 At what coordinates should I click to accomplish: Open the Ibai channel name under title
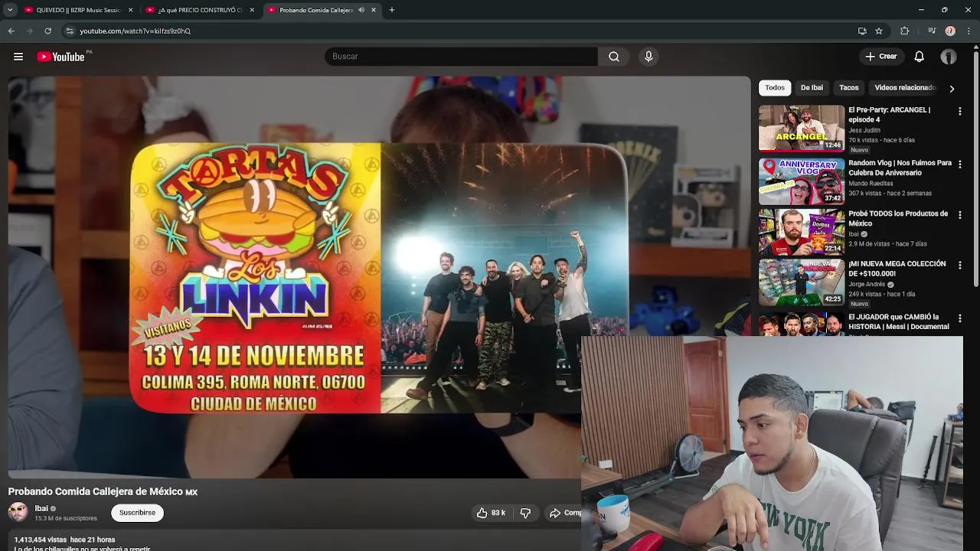tap(41, 508)
